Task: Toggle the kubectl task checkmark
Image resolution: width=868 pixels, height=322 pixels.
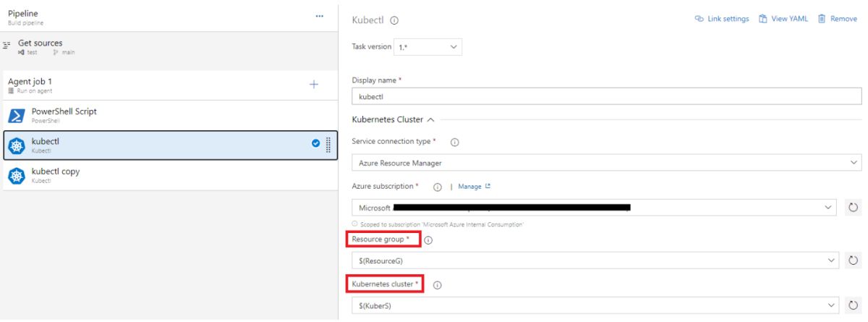Action: pos(315,145)
